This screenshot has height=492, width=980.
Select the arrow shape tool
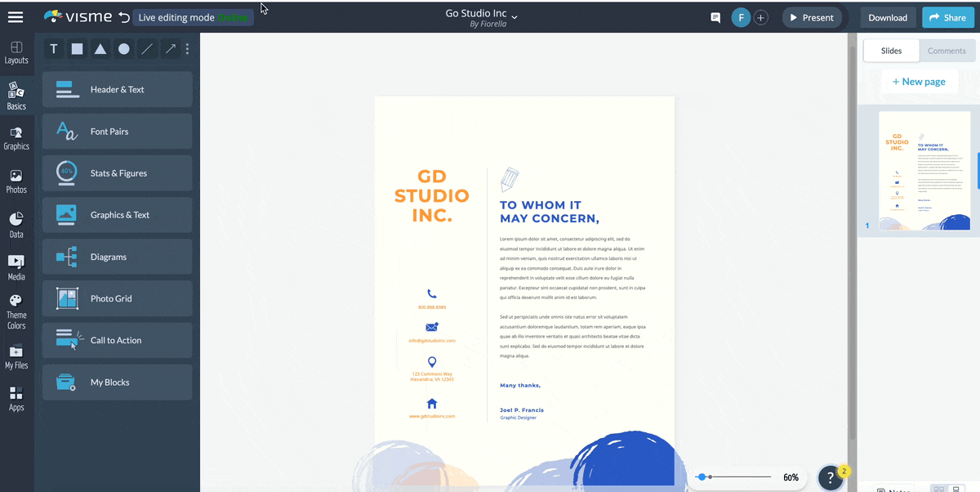[170, 49]
